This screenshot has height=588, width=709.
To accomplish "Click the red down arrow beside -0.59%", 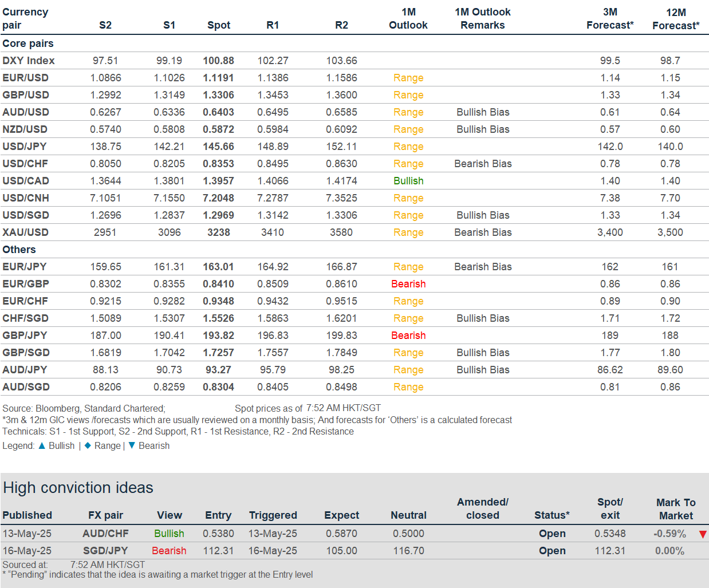I will coord(703,534).
